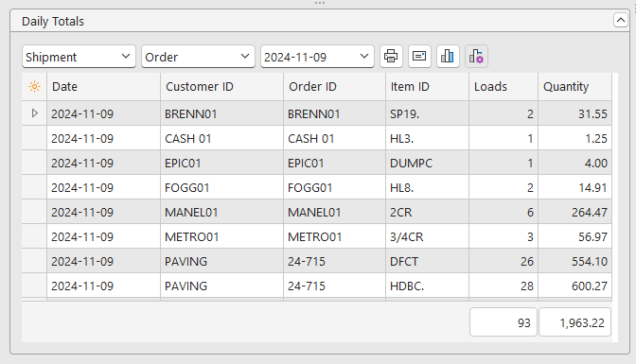Click the print icon in toolbar
Screen dimensions: 636x364
391,56
